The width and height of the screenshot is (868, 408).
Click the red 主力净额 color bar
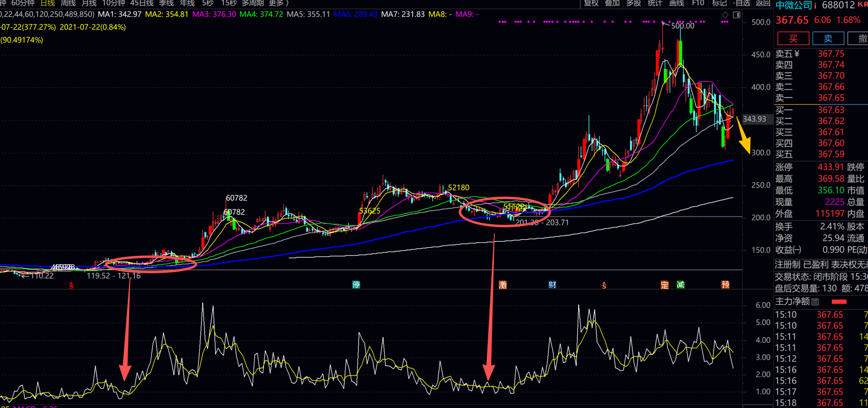point(839,302)
